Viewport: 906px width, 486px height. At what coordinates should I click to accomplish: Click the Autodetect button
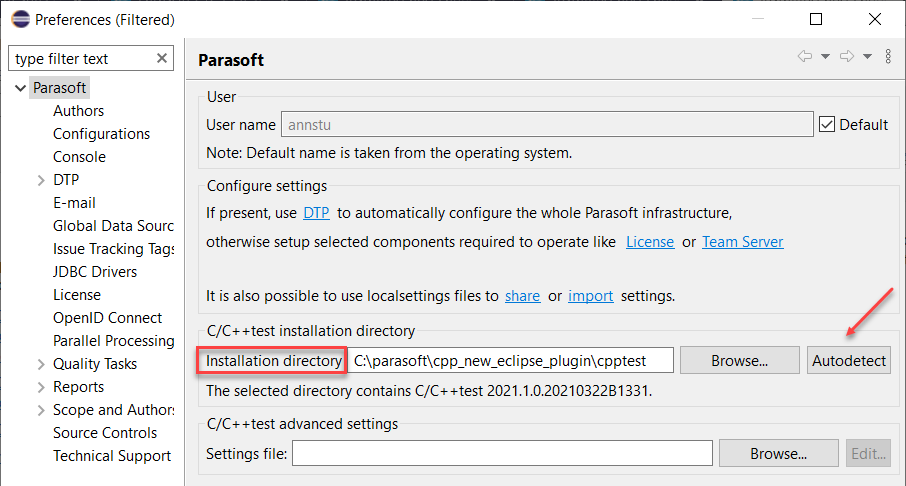coord(849,361)
